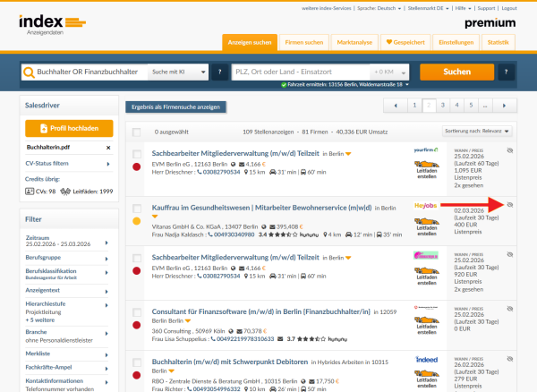Open the 'Suche mit KI' search mode dropdown

click(177, 72)
